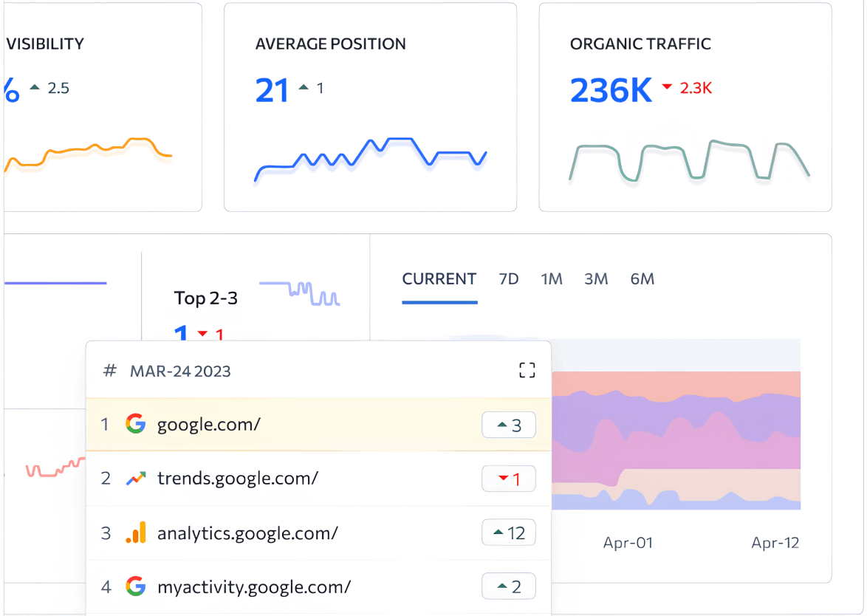Click the +3 position change badge
867x616 pixels.
pyautogui.click(x=509, y=425)
